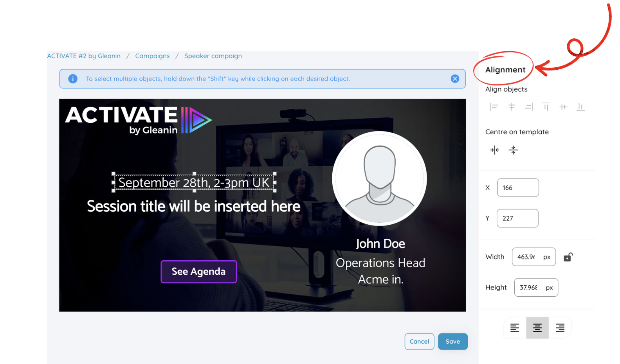Select the speaker avatar placeholder image

pyautogui.click(x=379, y=178)
